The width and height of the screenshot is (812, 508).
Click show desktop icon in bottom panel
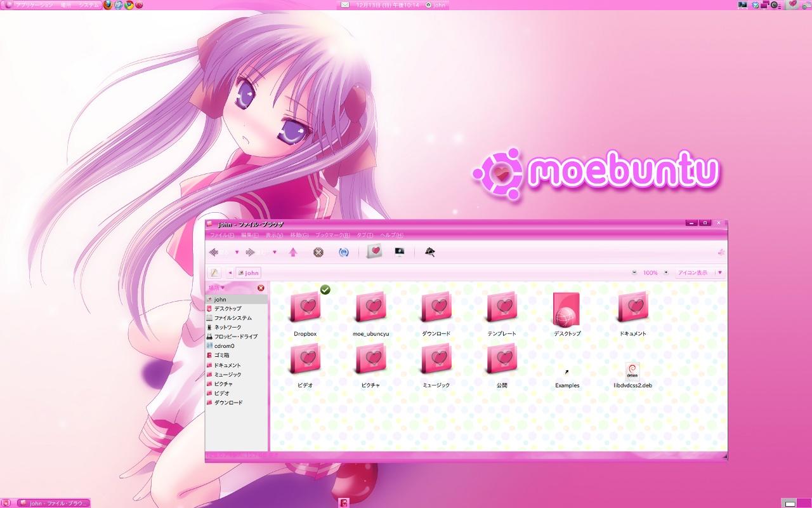click(x=7, y=503)
